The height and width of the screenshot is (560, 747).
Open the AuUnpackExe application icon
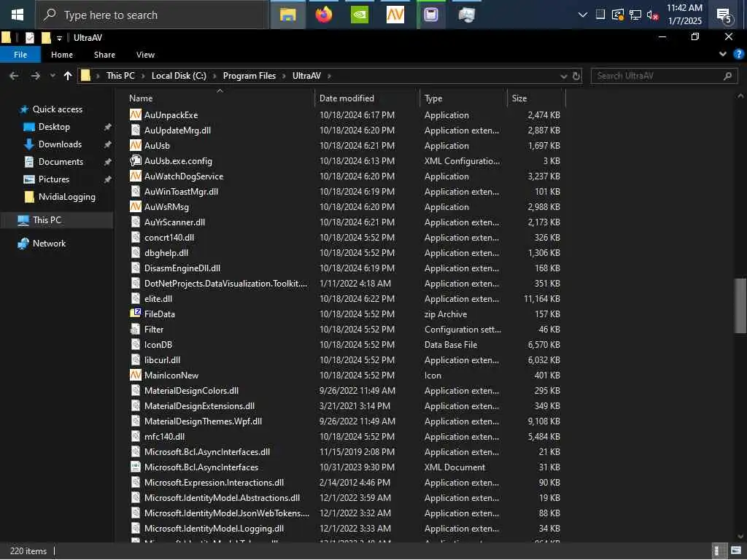point(136,114)
